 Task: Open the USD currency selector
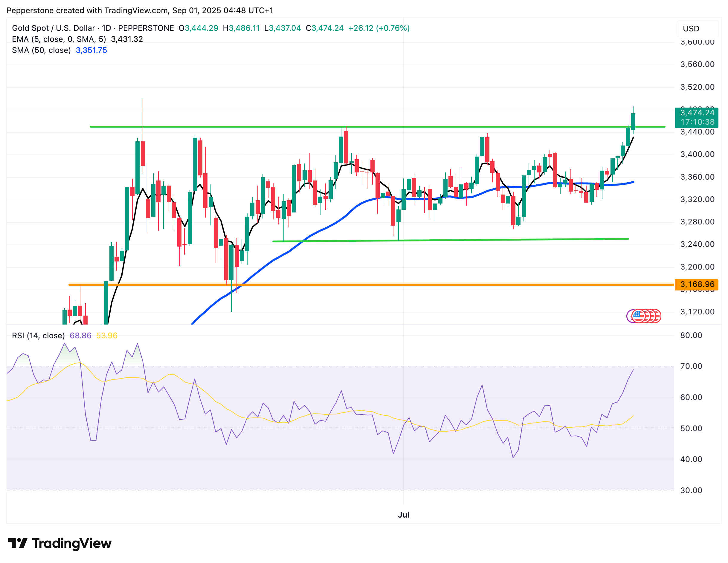pyautogui.click(x=697, y=29)
